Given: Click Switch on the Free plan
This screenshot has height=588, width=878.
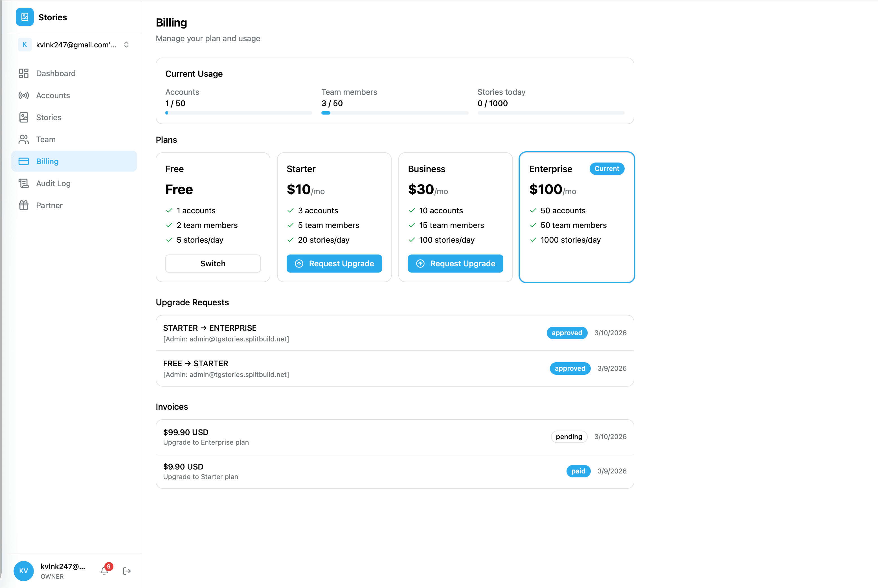Looking at the screenshot, I should pyautogui.click(x=212, y=263).
